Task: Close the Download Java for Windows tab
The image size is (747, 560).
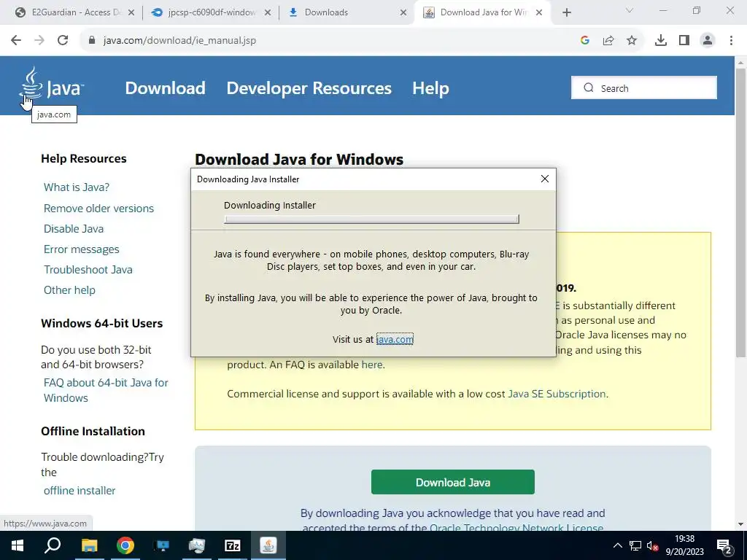Action: (539, 12)
